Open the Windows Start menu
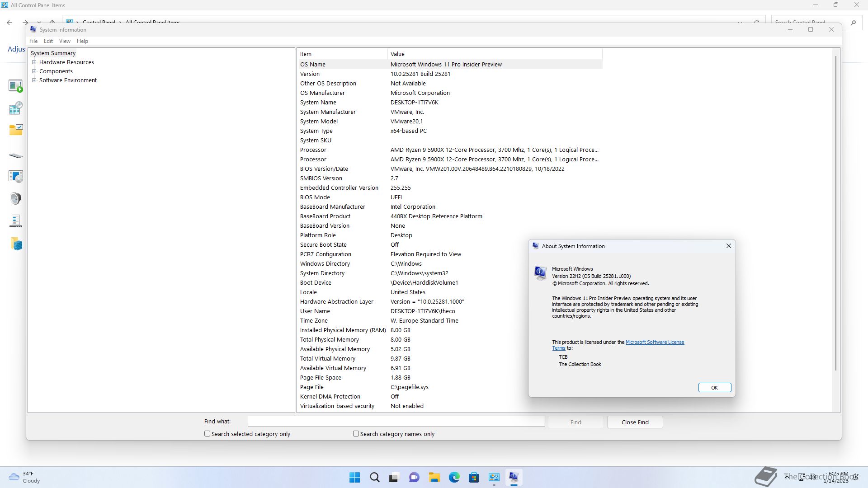This screenshot has height=488, width=868. 355,478
